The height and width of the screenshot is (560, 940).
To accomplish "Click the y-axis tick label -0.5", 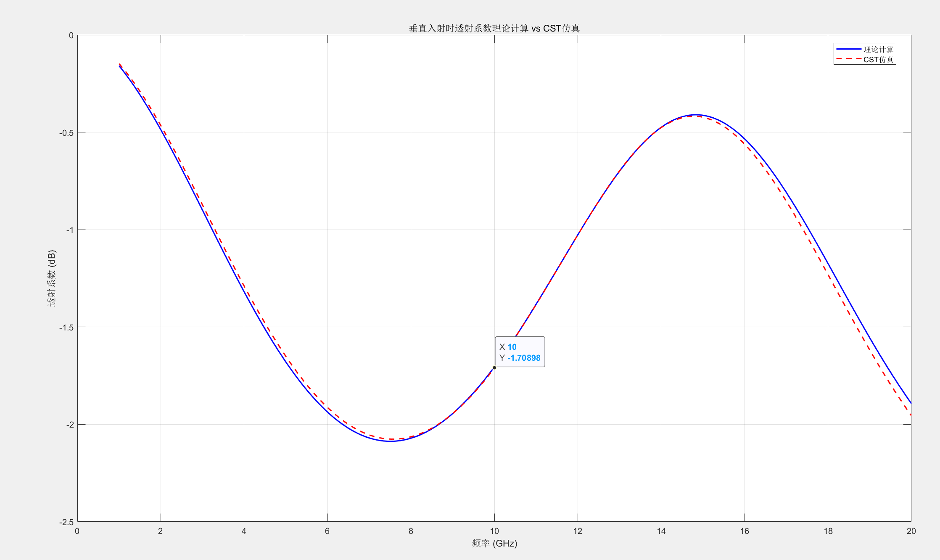I will tap(66, 133).
